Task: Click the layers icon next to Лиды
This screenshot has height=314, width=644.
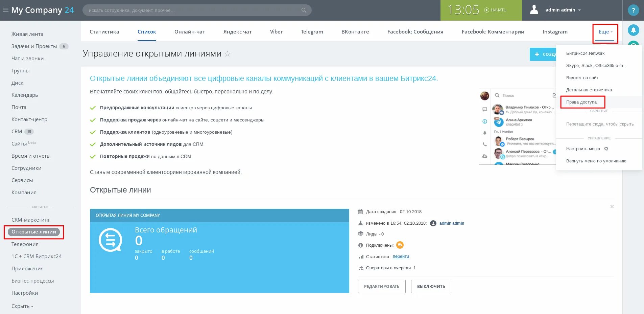Action: pos(361,234)
